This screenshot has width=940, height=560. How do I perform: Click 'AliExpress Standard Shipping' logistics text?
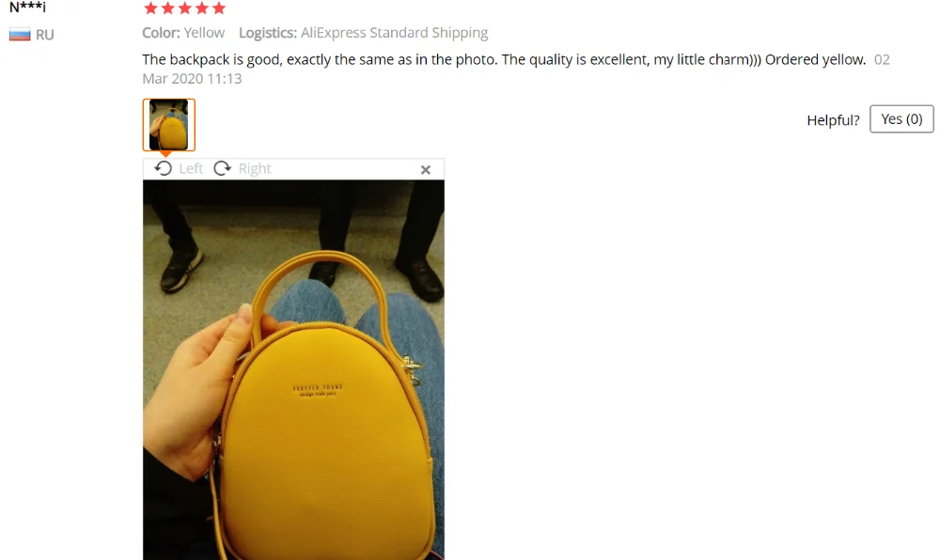click(395, 32)
